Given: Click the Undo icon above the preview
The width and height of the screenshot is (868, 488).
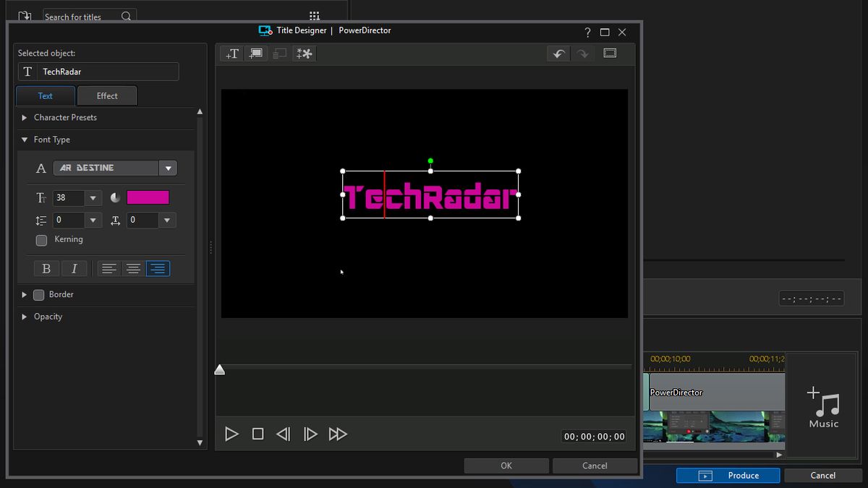Looking at the screenshot, I should point(558,53).
